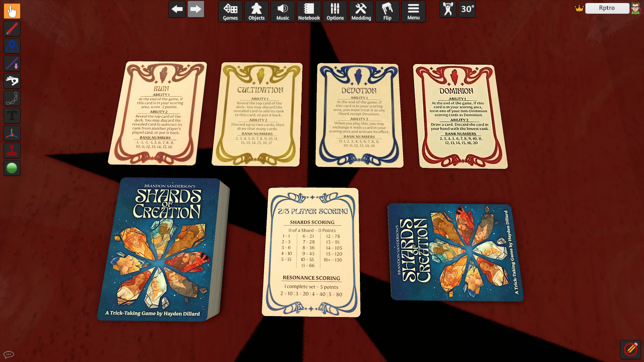This screenshot has width=644, height=362.
Task: Select the Flick hand tool
Action: (12, 81)
